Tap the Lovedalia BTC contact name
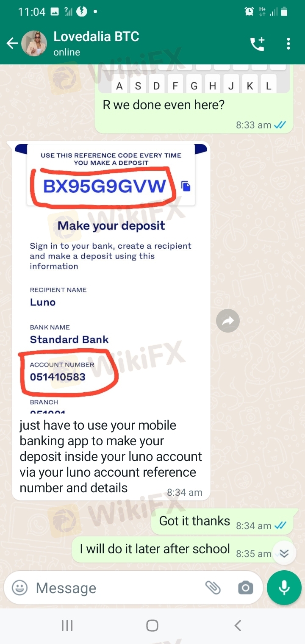Image resolution: width=305 pixels, height=644 pixels. tap(96, 37)
